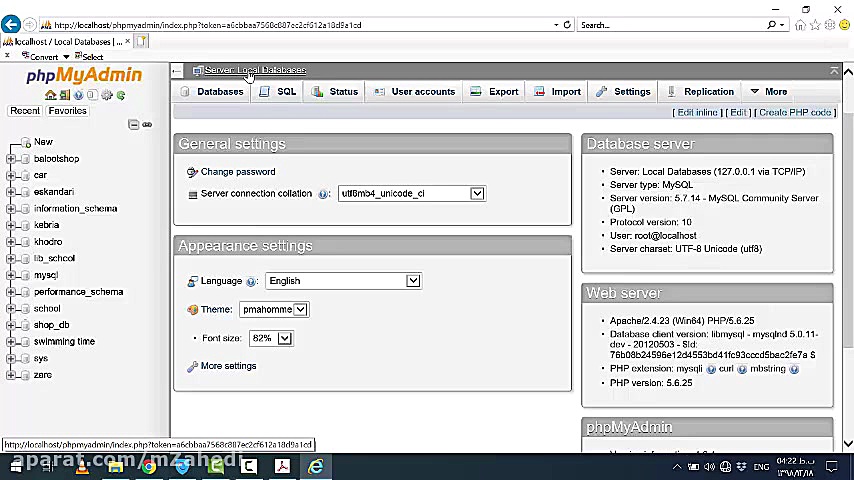
Task: Collapse all tree items with minus icon
Action: pyautogui.click(x=133, y=125)
